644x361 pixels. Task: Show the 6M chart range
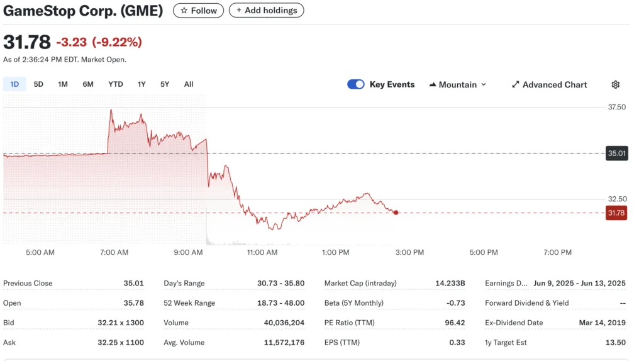point(88,84)
